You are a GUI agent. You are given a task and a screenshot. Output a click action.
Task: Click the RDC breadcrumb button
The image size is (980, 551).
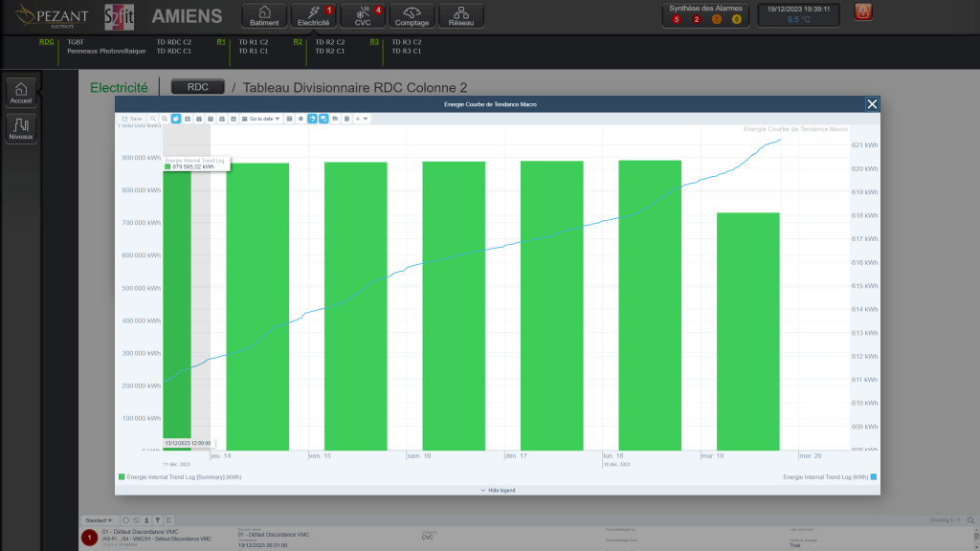197,87
